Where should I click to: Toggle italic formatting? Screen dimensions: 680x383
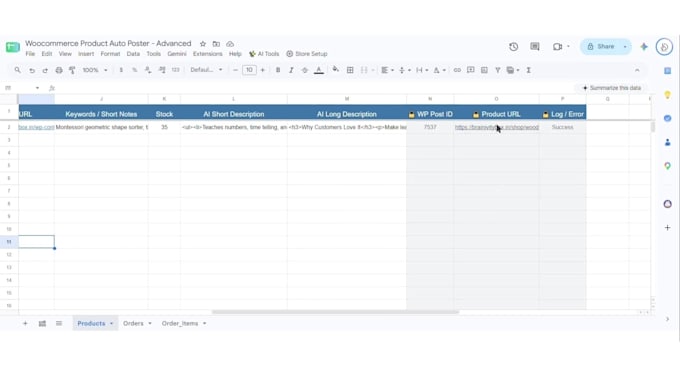click(x=291, y=70)
